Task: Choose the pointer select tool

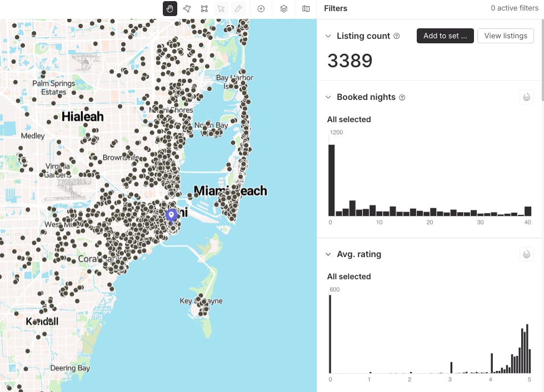Action: tap(221, 9)
